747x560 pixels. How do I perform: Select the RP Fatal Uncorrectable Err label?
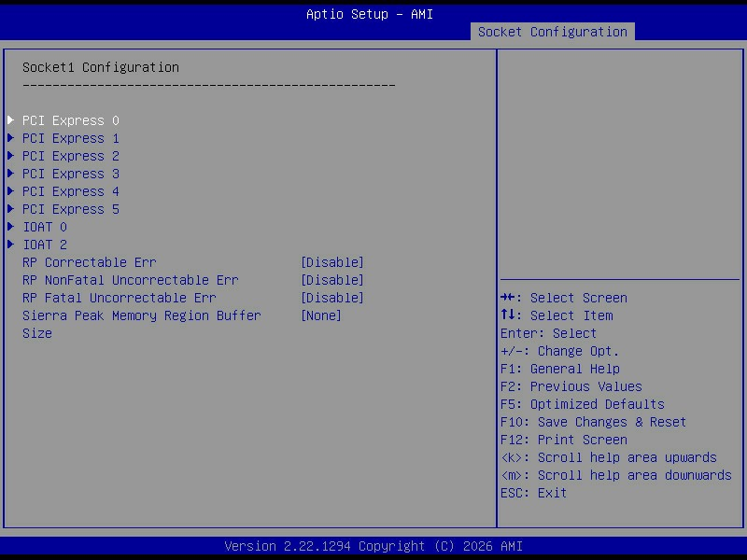click(x=120, y=298)
